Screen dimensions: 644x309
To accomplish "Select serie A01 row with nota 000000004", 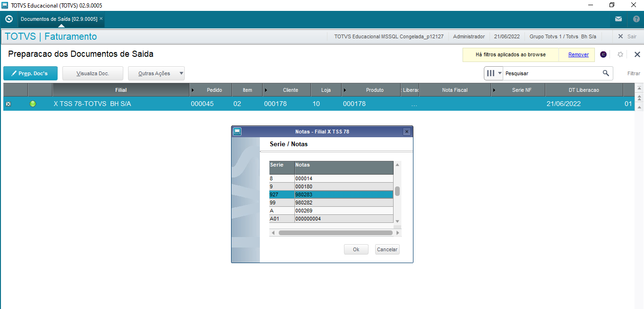I will [331, 219].
